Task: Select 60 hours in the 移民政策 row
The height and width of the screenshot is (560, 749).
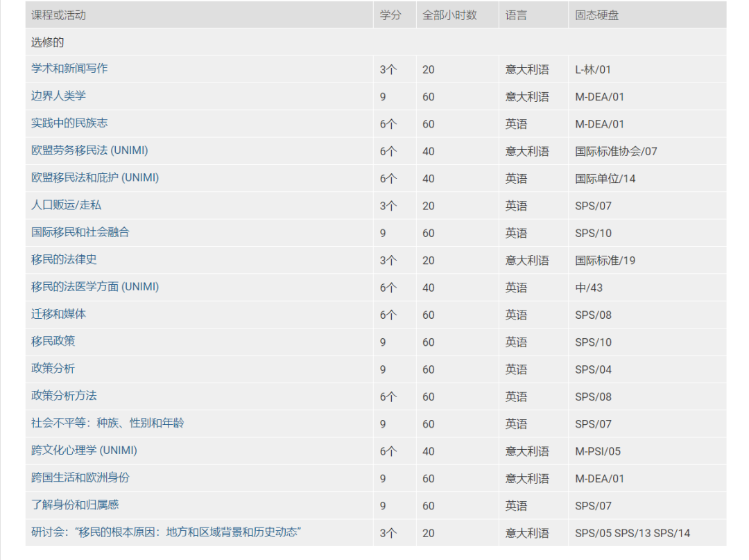Action: tap(429, 342)
